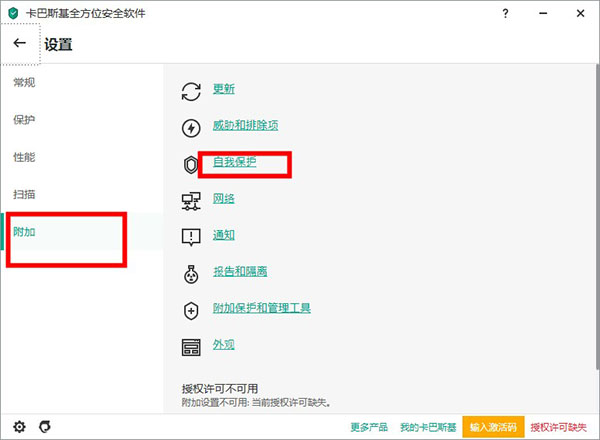Click the back arrow next to 设置

[x=20, y=44]
